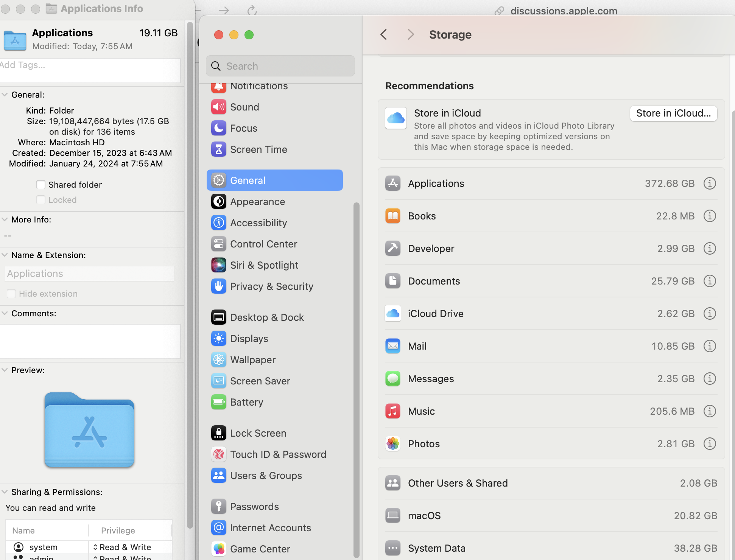Click the back arrow in Storage header
The height and width of the screenshot is (560, 735).
(384, 35)
